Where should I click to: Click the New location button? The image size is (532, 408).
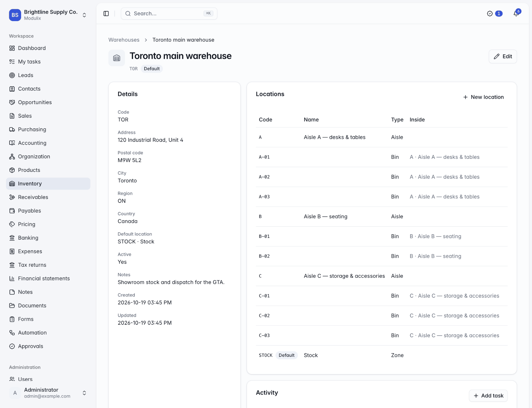(484, 97)
